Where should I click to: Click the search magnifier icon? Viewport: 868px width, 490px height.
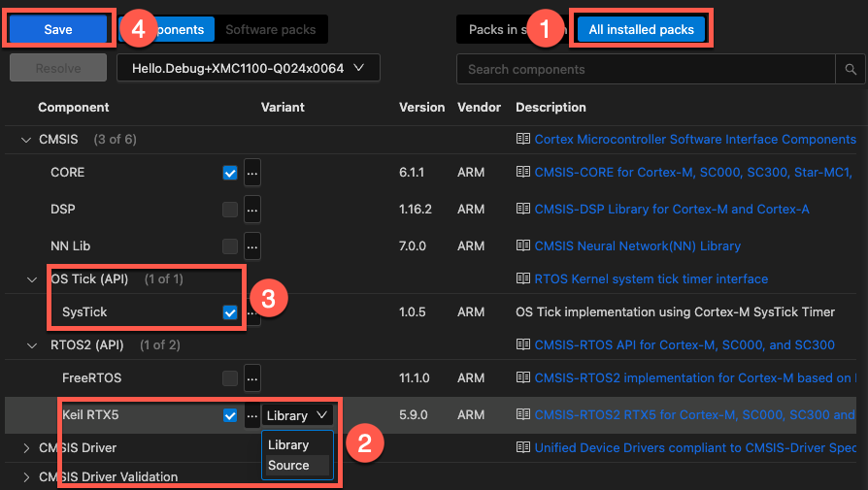pos(850,69)
